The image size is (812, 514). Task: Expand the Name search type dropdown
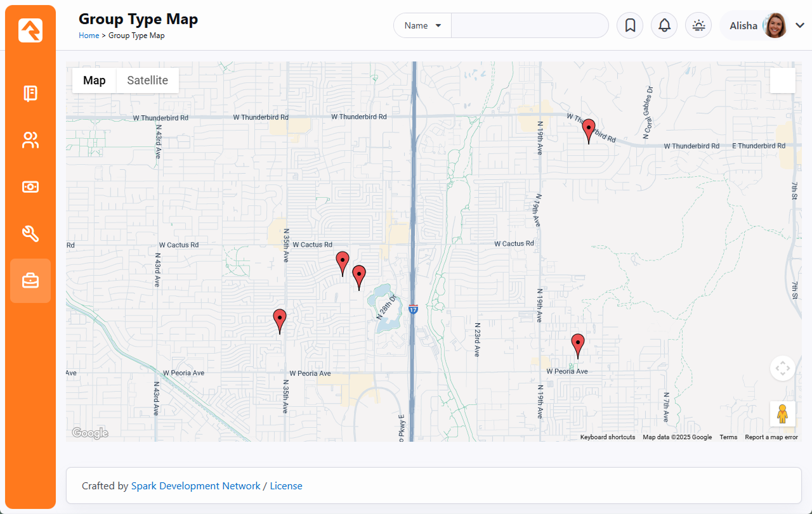tap(422, 25)
